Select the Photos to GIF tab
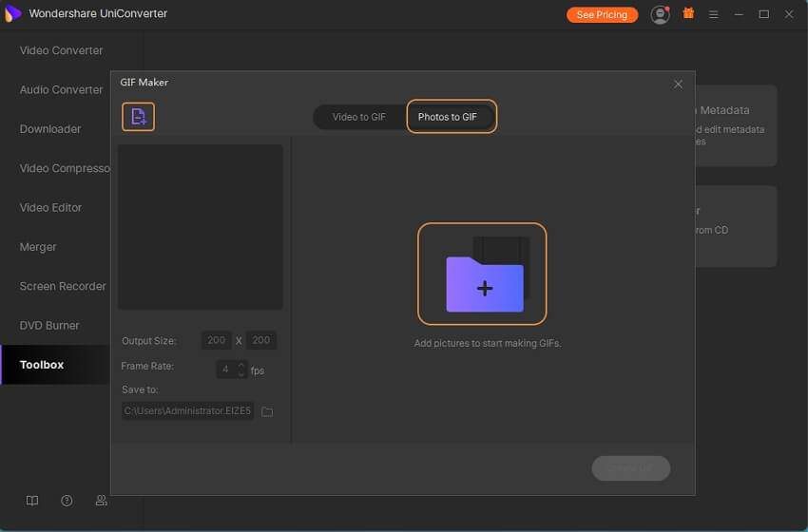The width and height of the screenshot is (808, 532). [x=448, y=117]
